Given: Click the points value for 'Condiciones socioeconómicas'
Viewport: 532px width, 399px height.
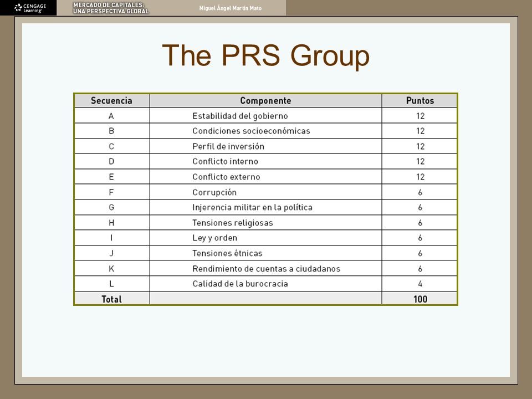Looking at the screenshot, I should coord(421,131).
